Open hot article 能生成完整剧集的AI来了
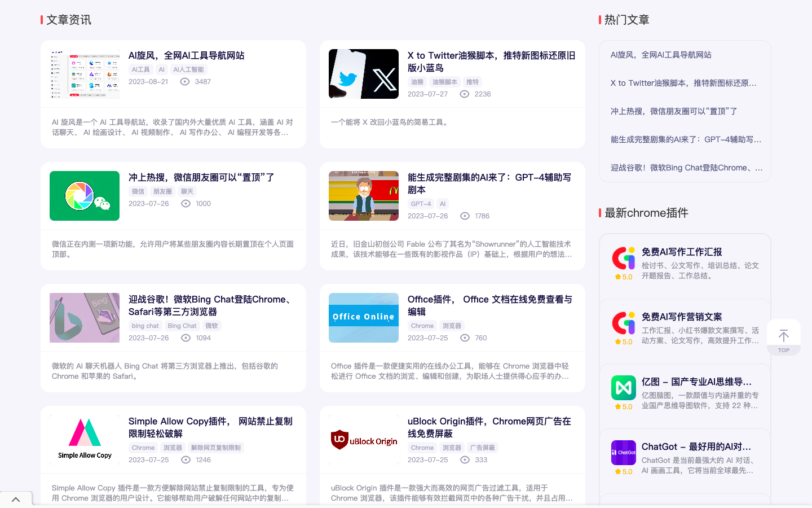812x508 pixels. (x=686, y=139)
